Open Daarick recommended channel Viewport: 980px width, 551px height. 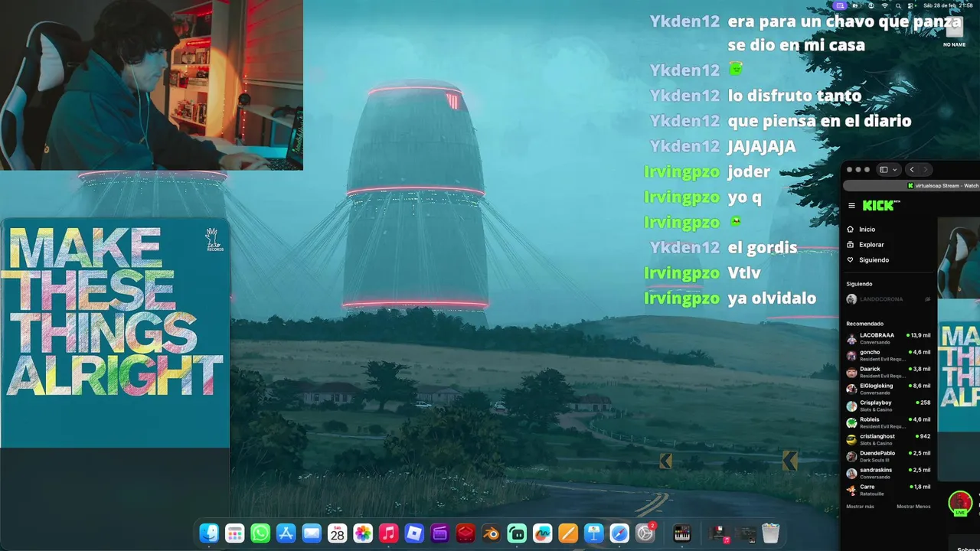pos(888,372)
